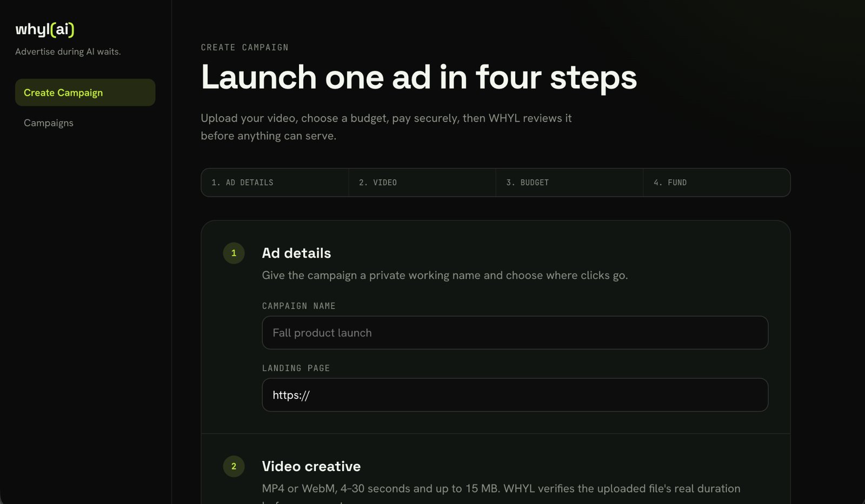Click the 'CREATE CAMPAIGN' overline label
The width and height of the screenshot is (865, 504).
click(244, 48)
